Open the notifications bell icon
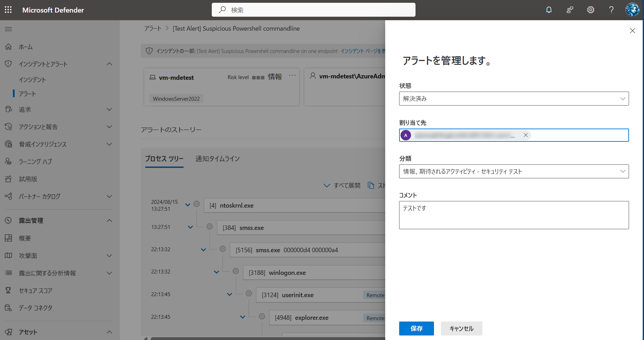 click(549, 10)
